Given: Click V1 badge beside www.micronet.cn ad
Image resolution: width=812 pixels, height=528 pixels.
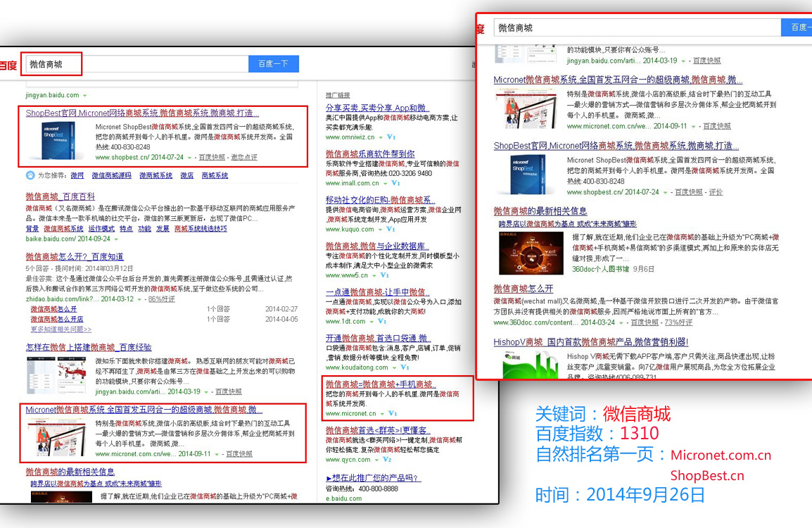Looking at the screenshot, I should (393, 413).
